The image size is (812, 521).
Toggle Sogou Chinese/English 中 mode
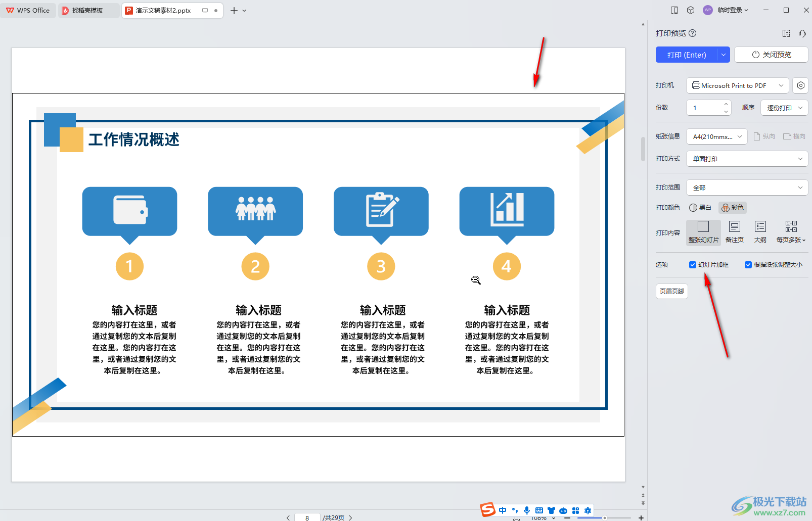click(503, 510)
